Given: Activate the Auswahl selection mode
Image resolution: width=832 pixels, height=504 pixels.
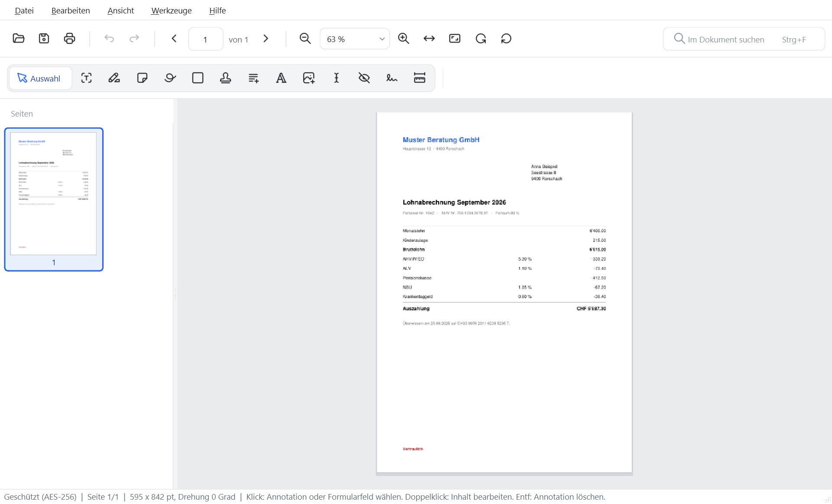Looking at the screenshot, I should pyautogui.click(x=40, y=78).
